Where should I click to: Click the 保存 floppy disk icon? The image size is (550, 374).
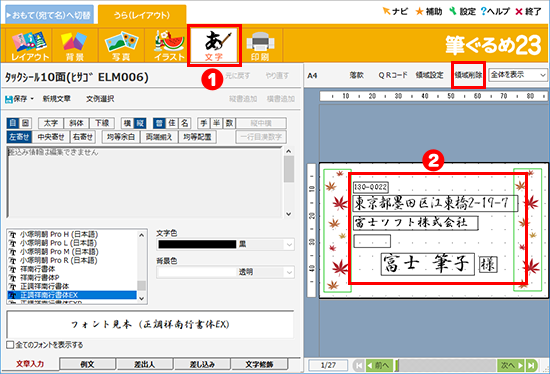[9, 99]
